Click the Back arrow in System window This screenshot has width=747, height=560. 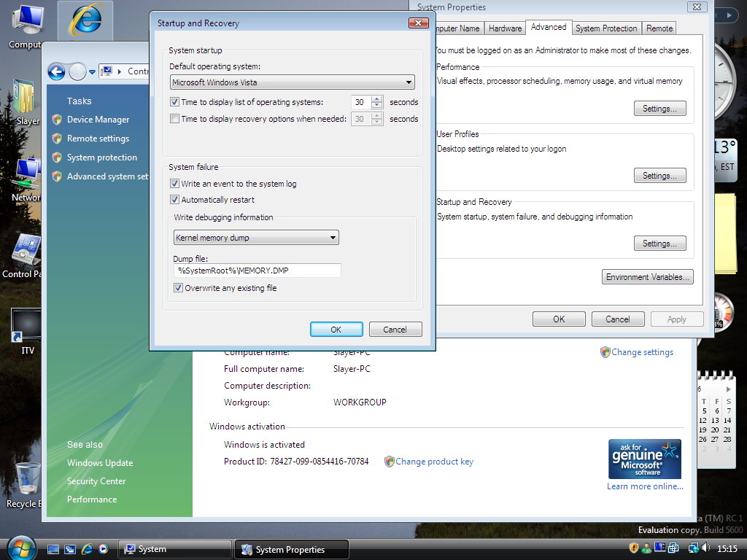tap(57, 72)
